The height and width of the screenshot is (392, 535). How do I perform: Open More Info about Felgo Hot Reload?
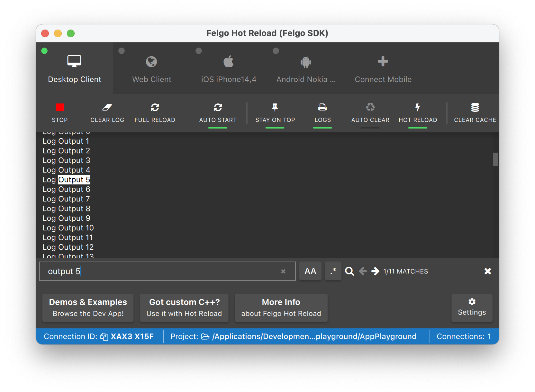tap(281, 307)
